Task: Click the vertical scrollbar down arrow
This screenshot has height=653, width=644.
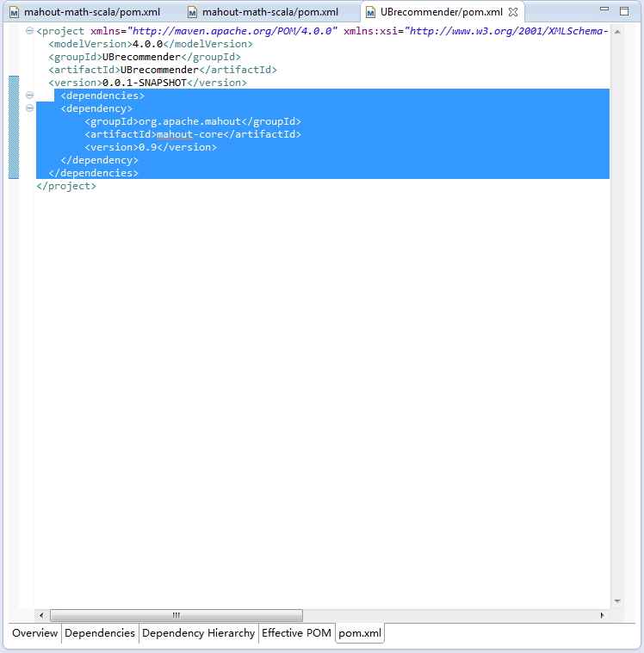Action: [616, 601]
